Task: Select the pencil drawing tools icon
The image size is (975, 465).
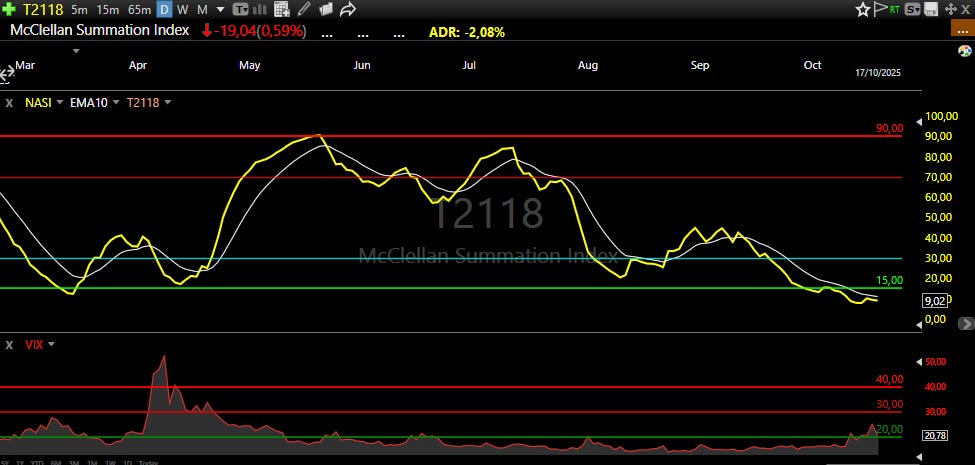Action: [303, 9]
